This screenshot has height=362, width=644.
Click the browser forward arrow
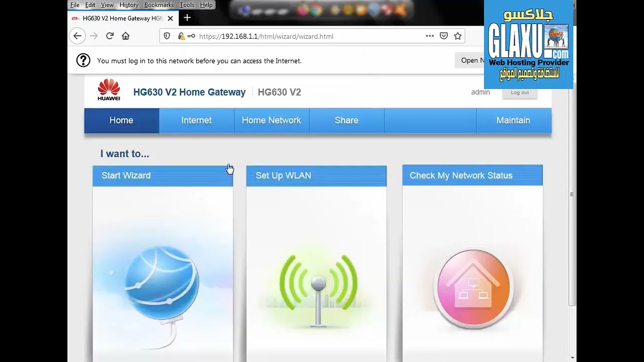pyautogui.click(x=94, y=36)
